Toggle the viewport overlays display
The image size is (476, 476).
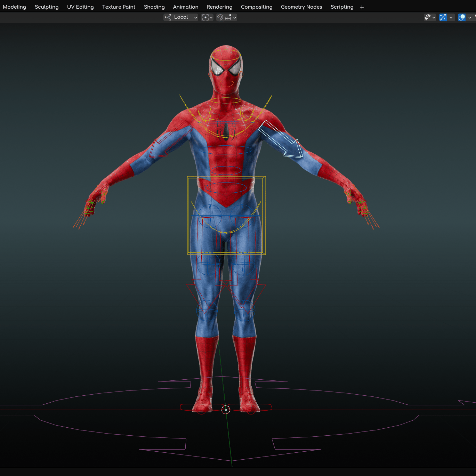pyautogui.click(x=462, y=17)
